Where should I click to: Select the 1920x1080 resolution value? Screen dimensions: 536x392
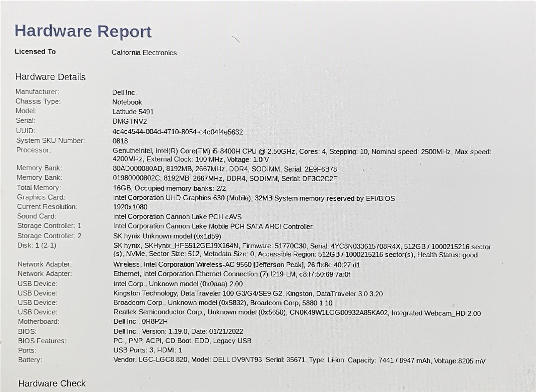pos(130,207)
